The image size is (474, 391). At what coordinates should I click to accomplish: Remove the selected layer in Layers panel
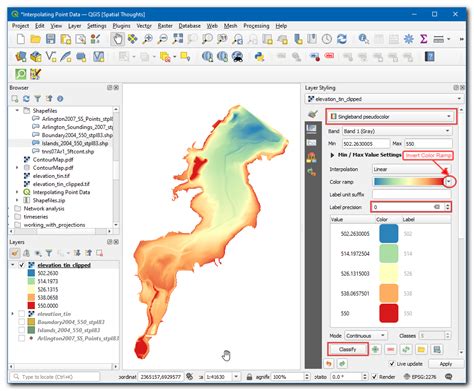coord(99,253)
